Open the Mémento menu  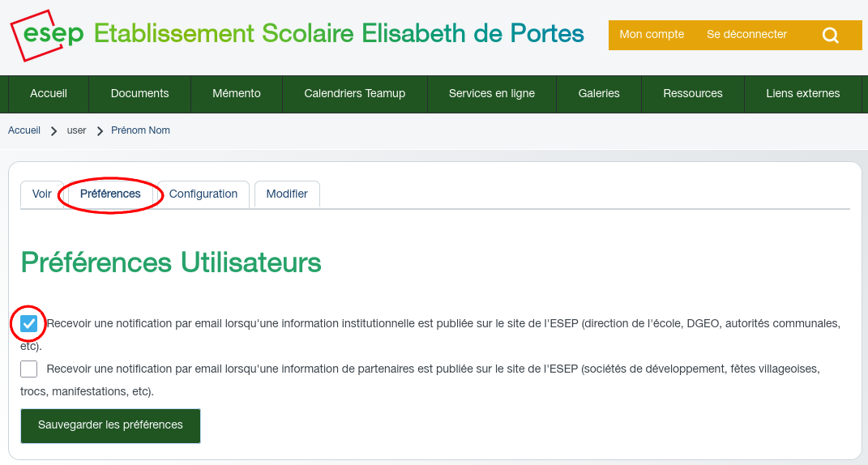click(x=237, y=93)
